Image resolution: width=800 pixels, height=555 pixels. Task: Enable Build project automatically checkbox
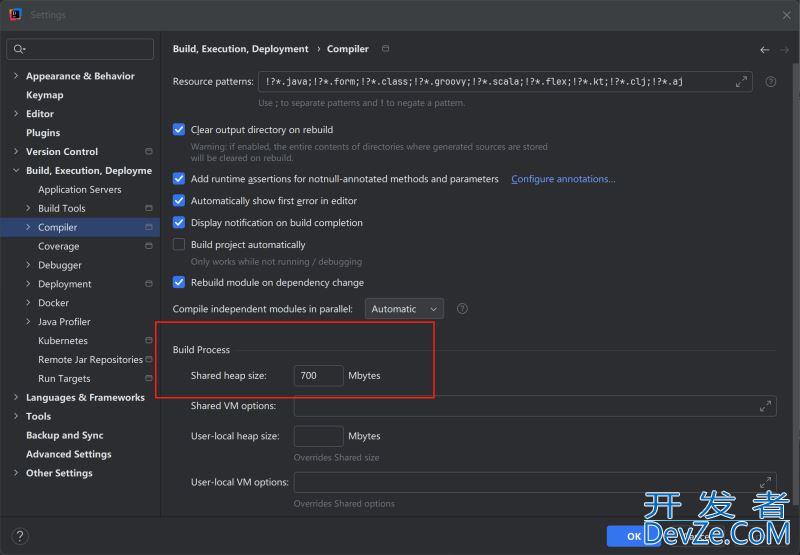tap(179, 245)
